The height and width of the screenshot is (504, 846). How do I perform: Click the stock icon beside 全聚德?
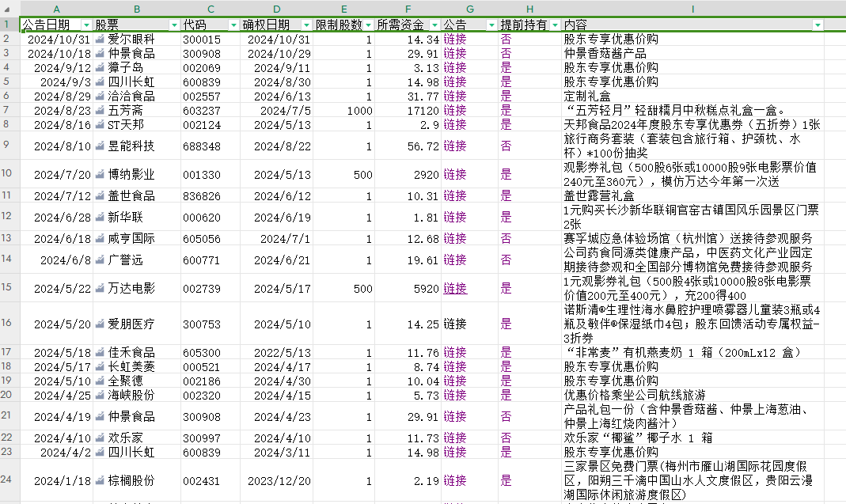[x=100, y=381]
